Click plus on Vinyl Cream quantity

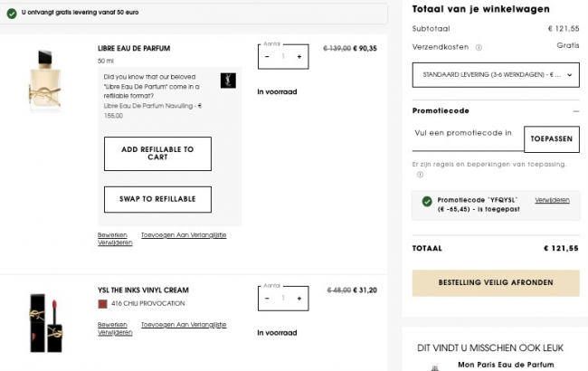(x=299, y=298)
